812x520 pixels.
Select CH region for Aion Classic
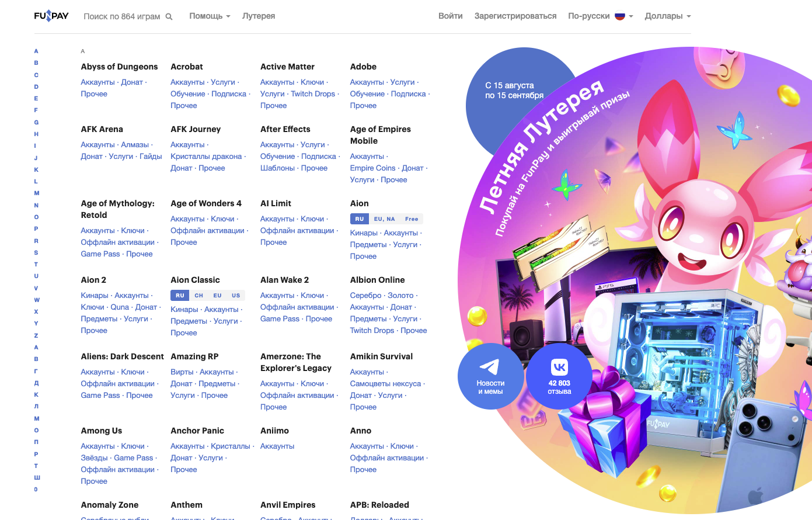click(199, 296)
